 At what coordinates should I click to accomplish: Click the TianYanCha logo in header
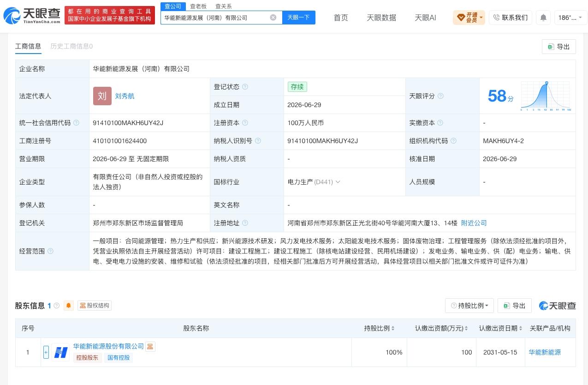click(x=32, y=16)
